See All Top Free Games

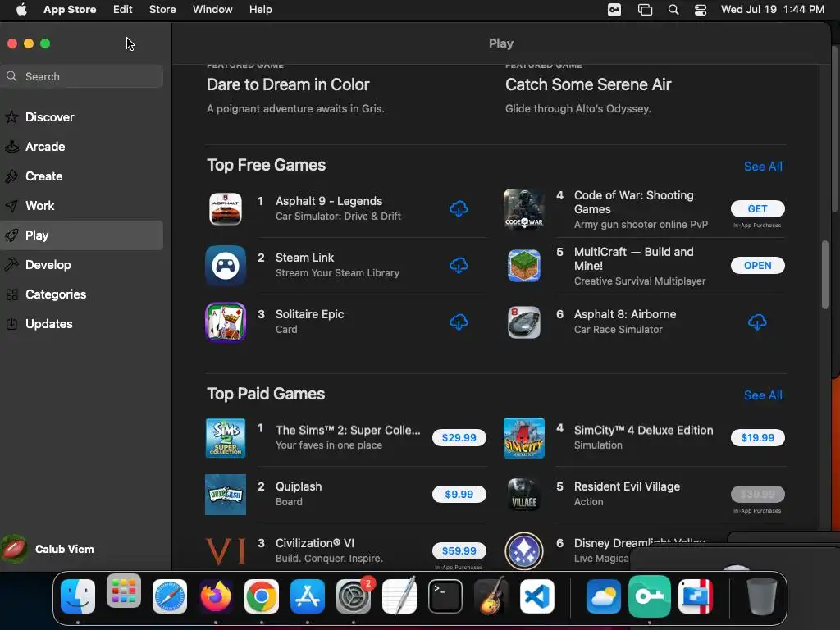point(763,166)
